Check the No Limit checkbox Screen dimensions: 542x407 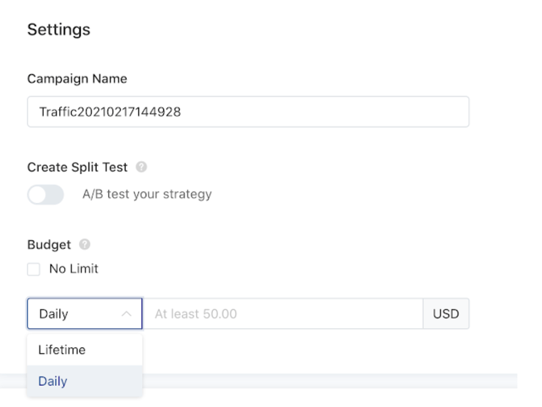(34, 269)
